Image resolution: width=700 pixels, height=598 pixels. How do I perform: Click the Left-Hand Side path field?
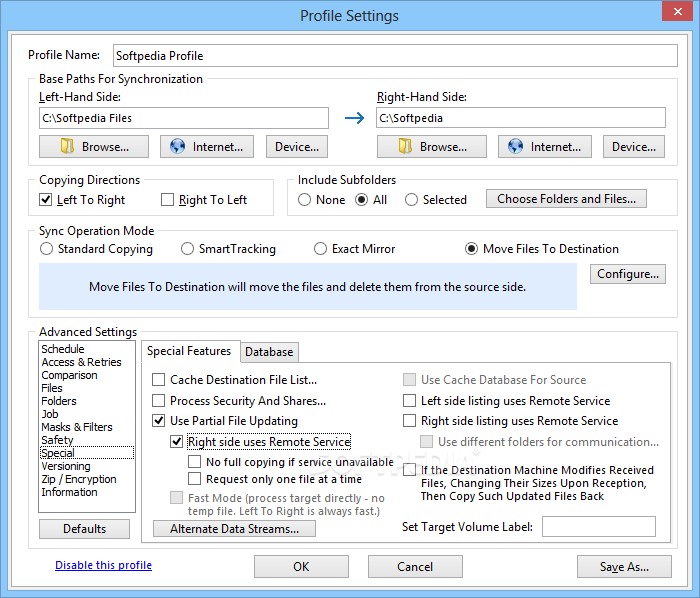pos(184,118)
